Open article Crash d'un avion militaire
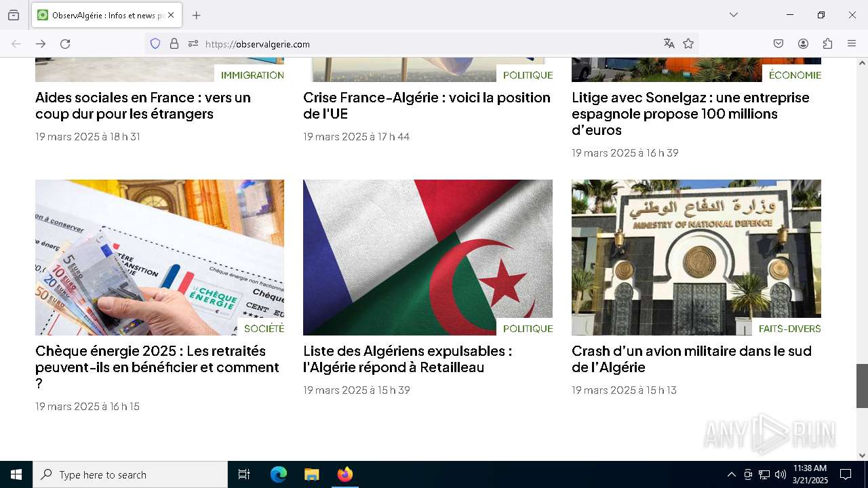 point(692,359)
